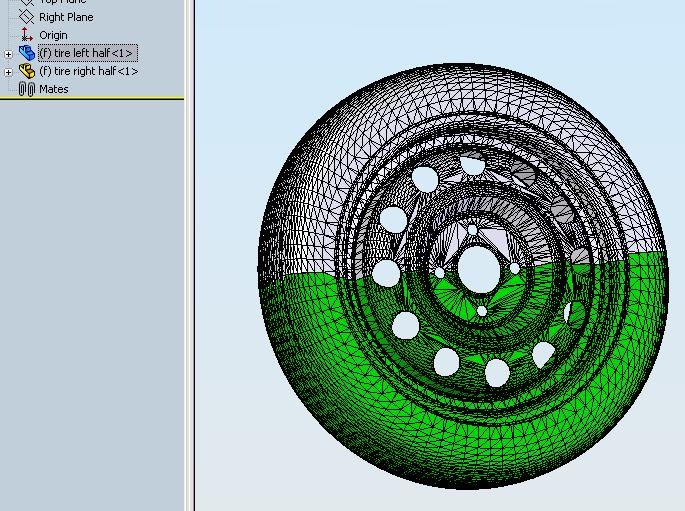Viewport: 685px width, 511px height.
Task: Click the blue tire left half part icon
Action: click(x=27, y=53)
